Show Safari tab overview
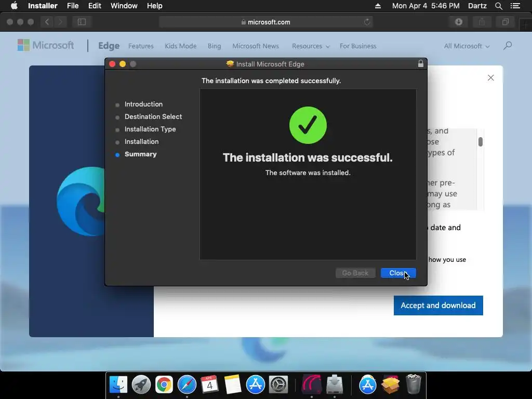This screenshot has width=532, height=399. pyautogui.click(x=505, y=22)
